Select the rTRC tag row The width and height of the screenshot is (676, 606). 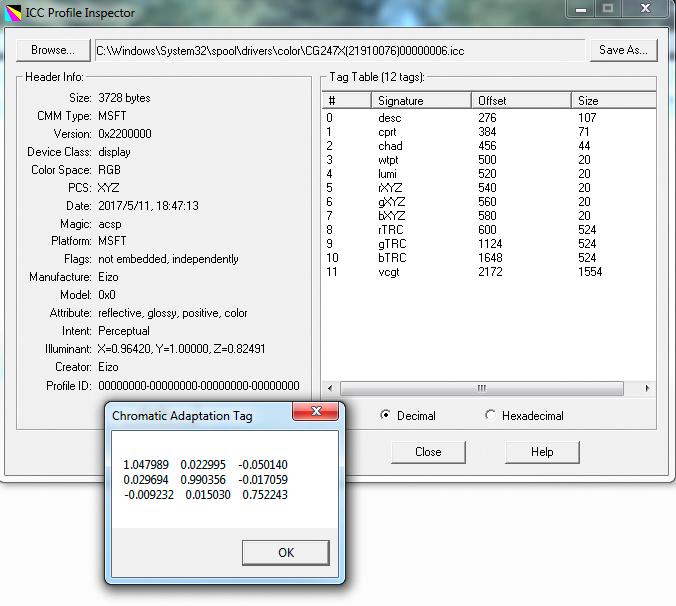(x=489, y=230)
